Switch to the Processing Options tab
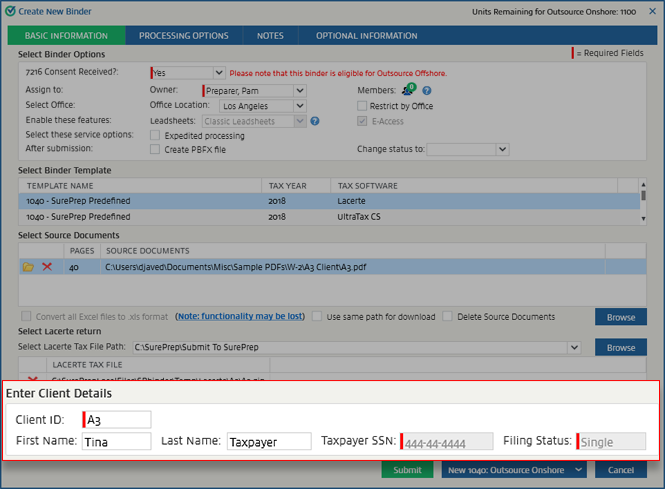This screenshot has width=665, height=489. click(x=183, y=36)
